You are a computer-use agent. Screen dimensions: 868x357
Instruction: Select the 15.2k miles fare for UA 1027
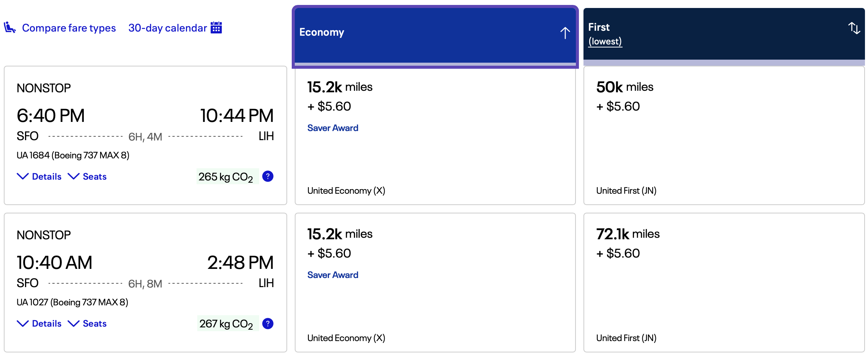tap(435, 281)
